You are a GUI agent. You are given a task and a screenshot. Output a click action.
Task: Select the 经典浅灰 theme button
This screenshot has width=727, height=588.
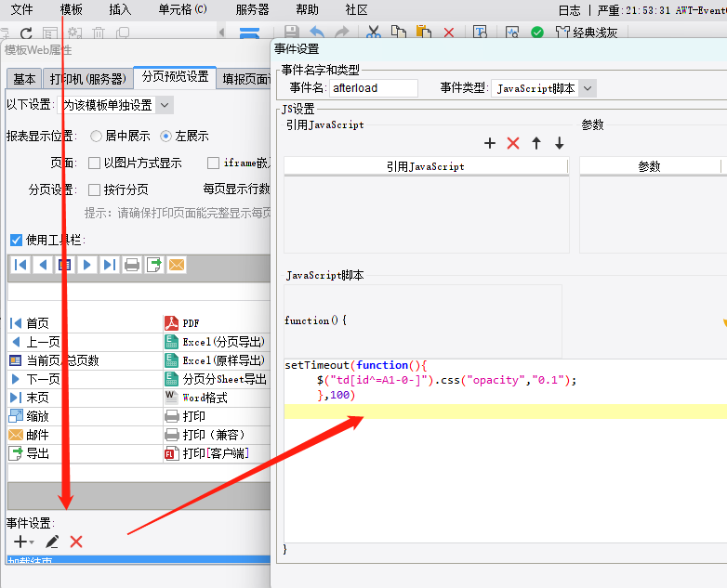587,33
